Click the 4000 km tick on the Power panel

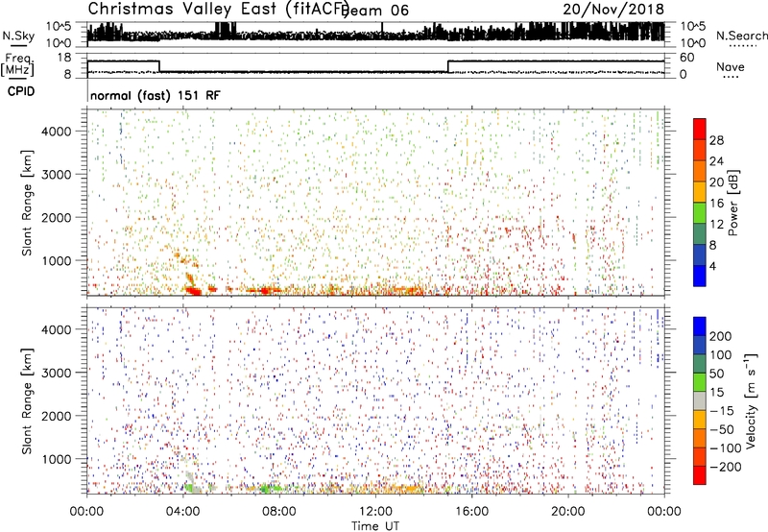(56, 132)
